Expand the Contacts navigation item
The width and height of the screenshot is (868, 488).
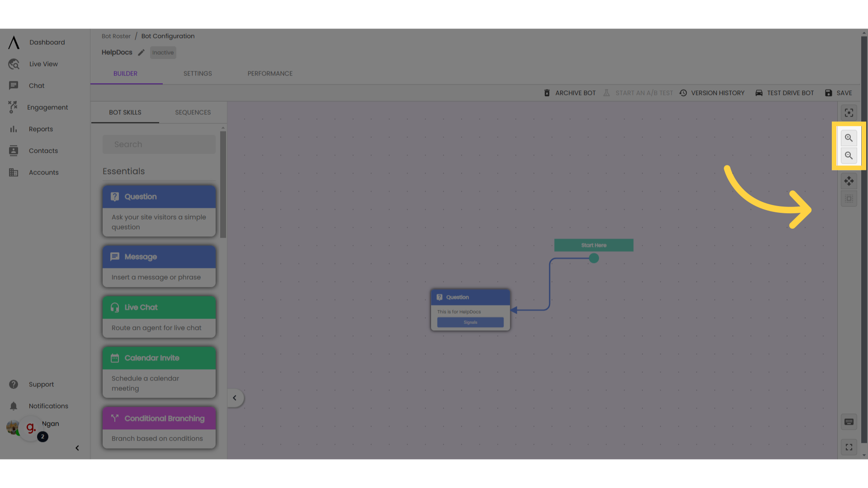43,150
